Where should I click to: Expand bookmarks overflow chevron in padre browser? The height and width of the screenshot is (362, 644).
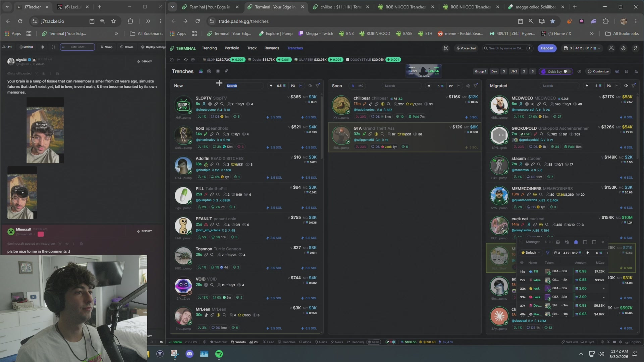[592, 34]
